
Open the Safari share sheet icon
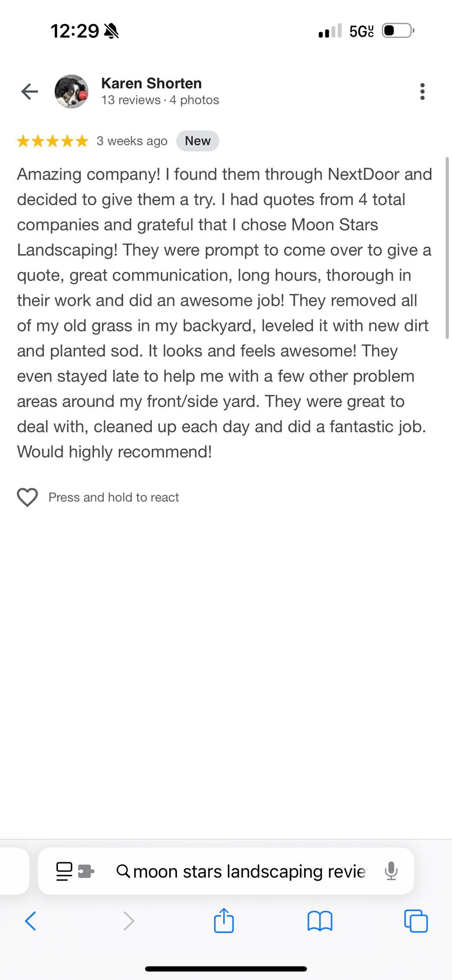[x=224, y=920]
